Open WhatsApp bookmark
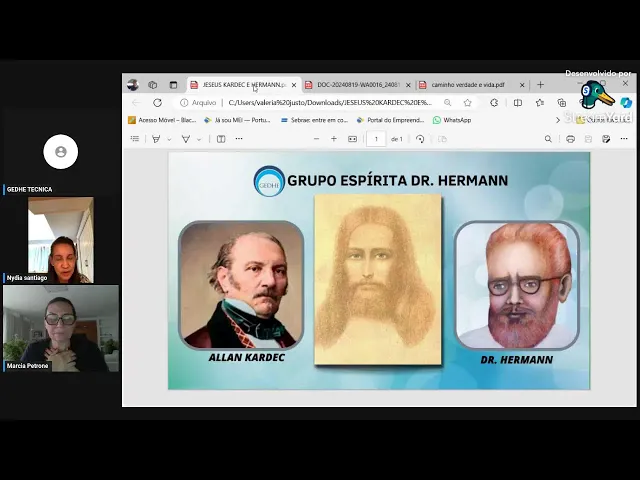The height and width of the screenshot is (480, 640). point(452,120)
